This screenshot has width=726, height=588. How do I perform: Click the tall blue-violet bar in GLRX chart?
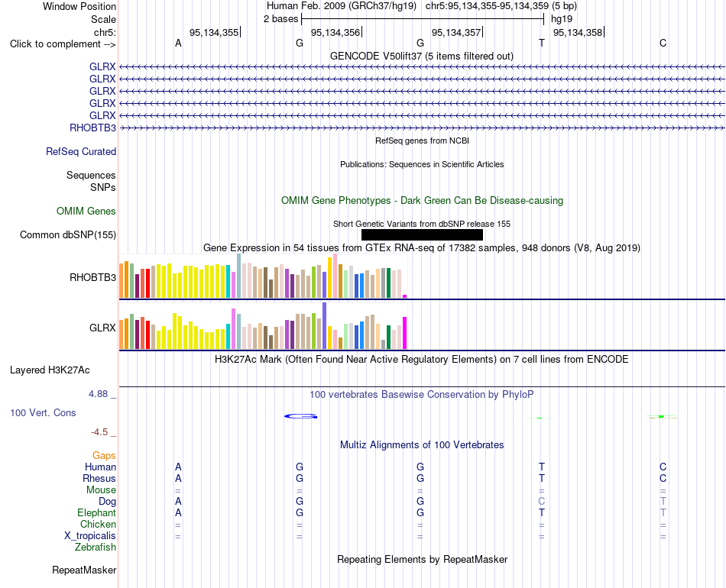(325, 325)
